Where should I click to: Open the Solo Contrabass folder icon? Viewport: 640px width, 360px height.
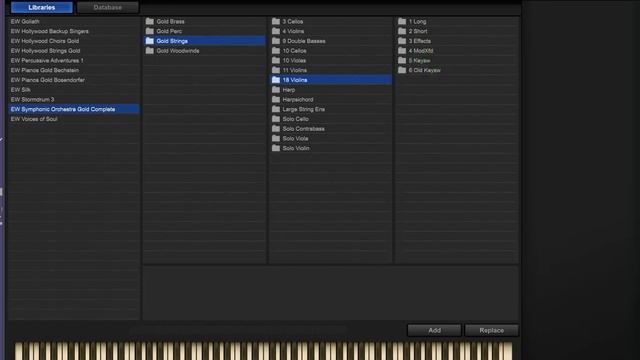[x=276, y=129]
